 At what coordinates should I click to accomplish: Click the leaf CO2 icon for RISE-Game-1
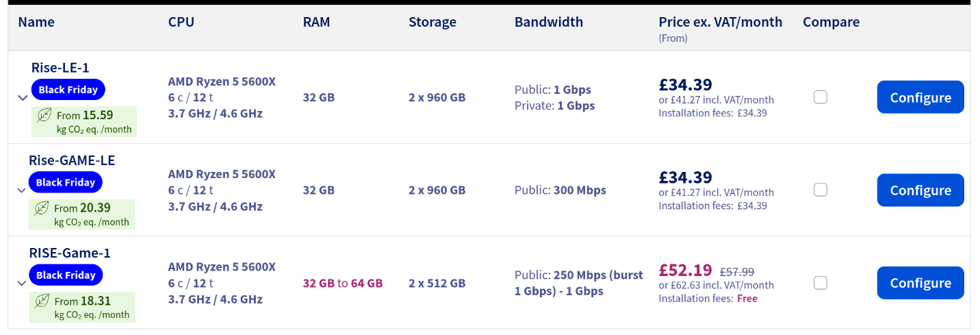coord(42,301)
